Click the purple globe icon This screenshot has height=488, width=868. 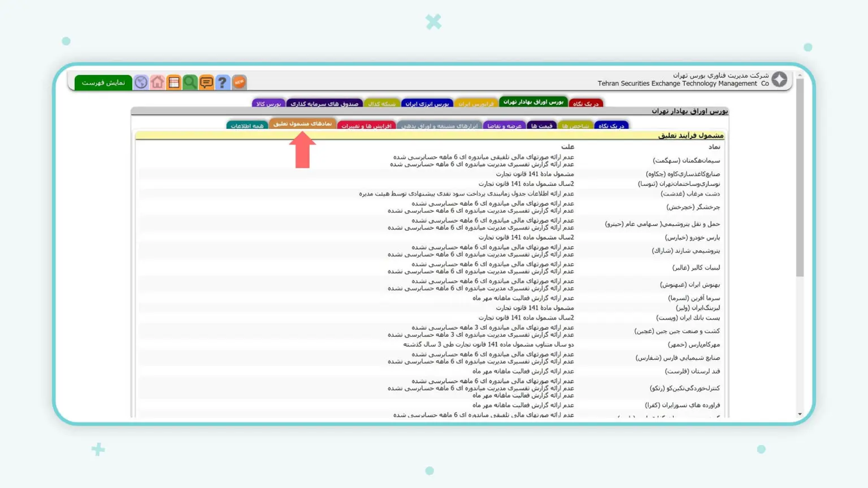tap(141, 82)
